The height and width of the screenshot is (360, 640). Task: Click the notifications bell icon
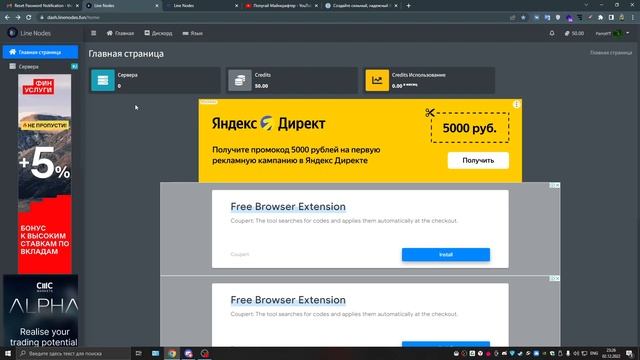pos(552,33)
